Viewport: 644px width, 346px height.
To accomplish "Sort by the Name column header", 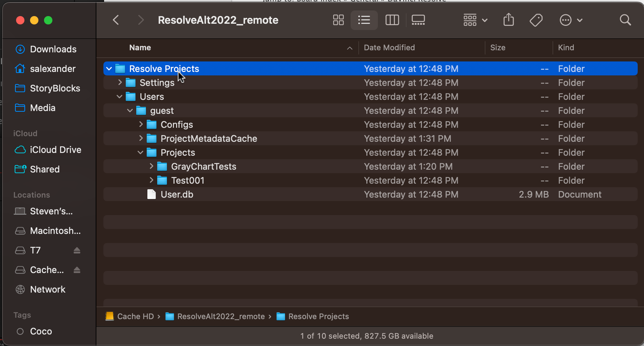I will click(140, 47).
